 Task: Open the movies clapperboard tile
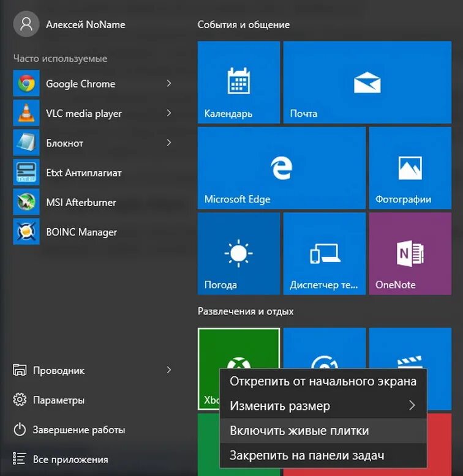coord(410,348)
